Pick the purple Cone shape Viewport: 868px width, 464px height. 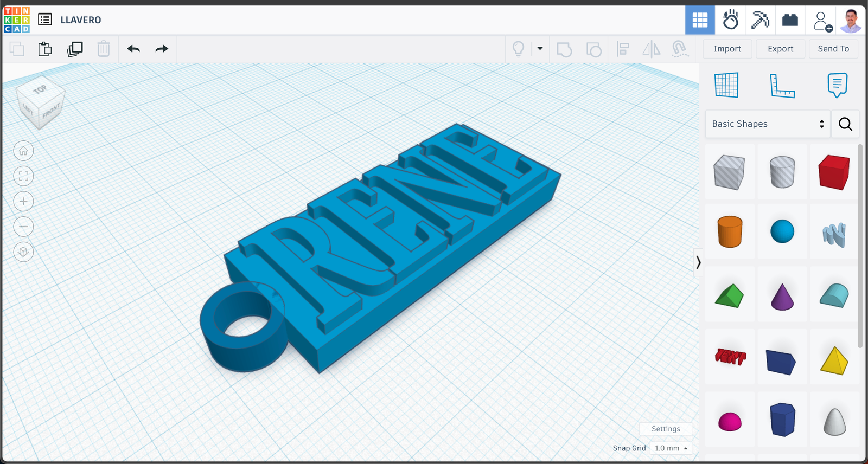[x=782, y=297]
